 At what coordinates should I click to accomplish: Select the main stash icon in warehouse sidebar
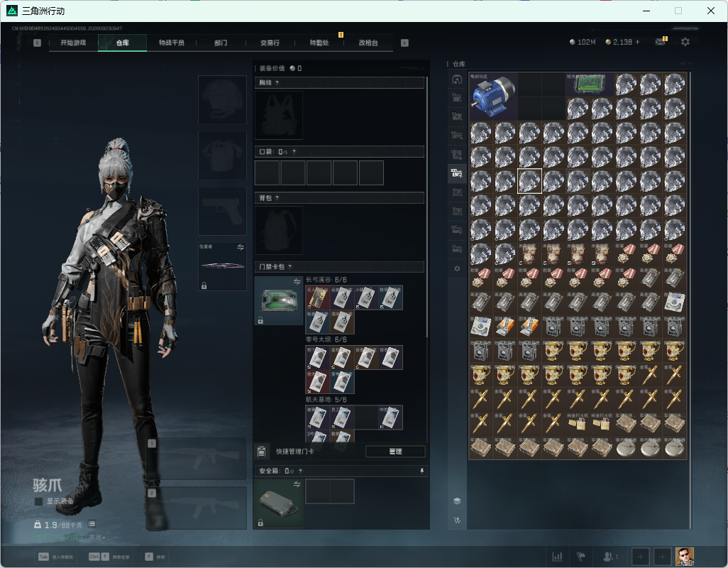click(x=457, y=80)
